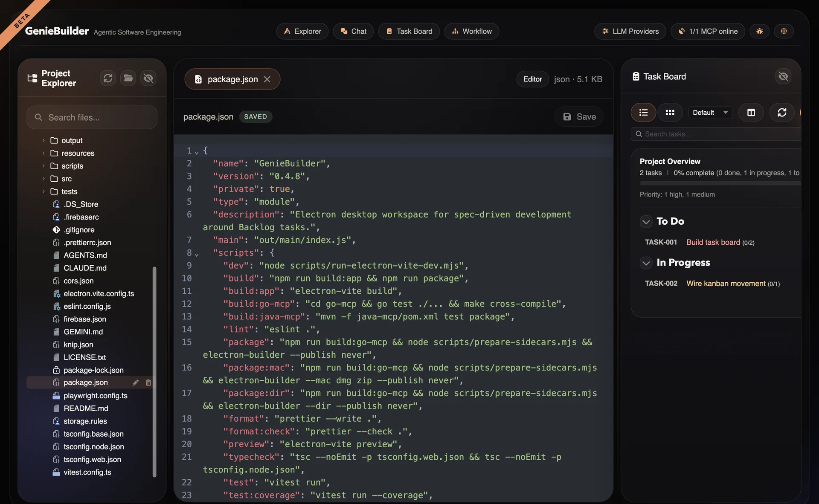This screenshot has width=819, height=504.
Task: Refresh the Task Board
Action: [782, 112]
